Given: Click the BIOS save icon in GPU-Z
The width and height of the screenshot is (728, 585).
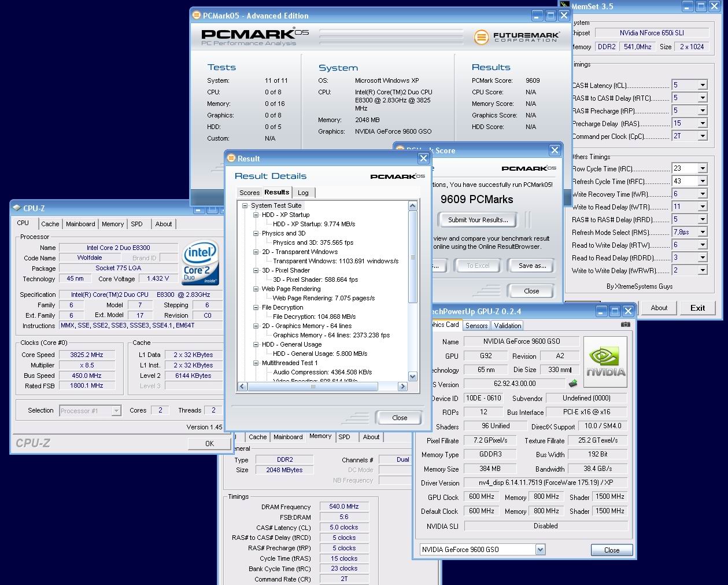Looking at the screenshot, I should pos(573,383).
